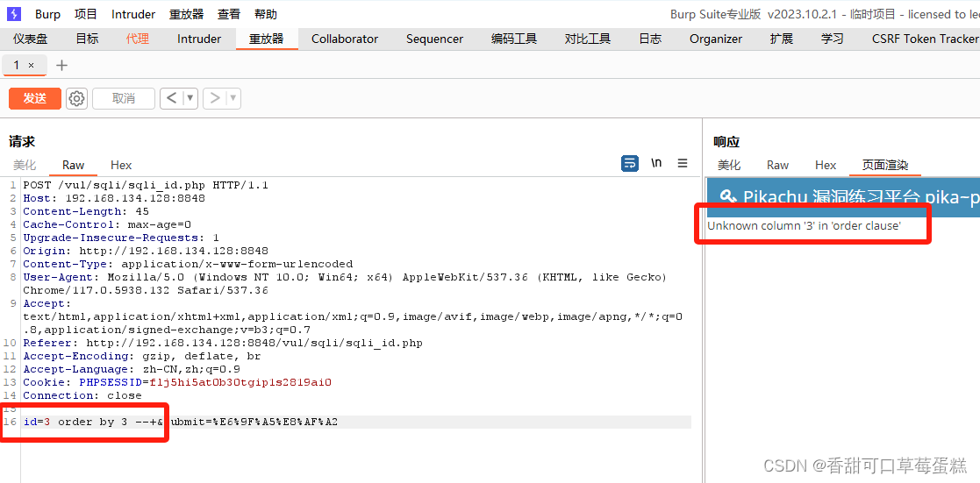
Task: Open the 帮助 menu
Action: tap(266, 14)
